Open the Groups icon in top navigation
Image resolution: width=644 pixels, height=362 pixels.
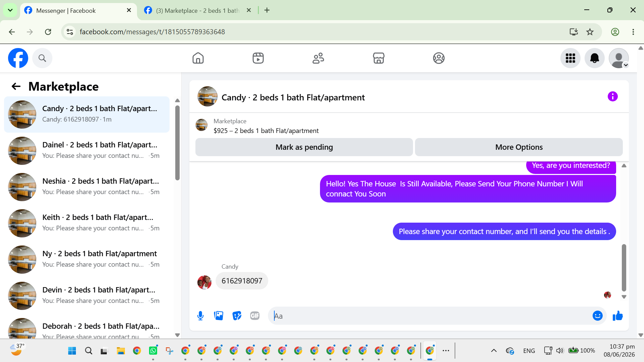click(x=439, y=58)
